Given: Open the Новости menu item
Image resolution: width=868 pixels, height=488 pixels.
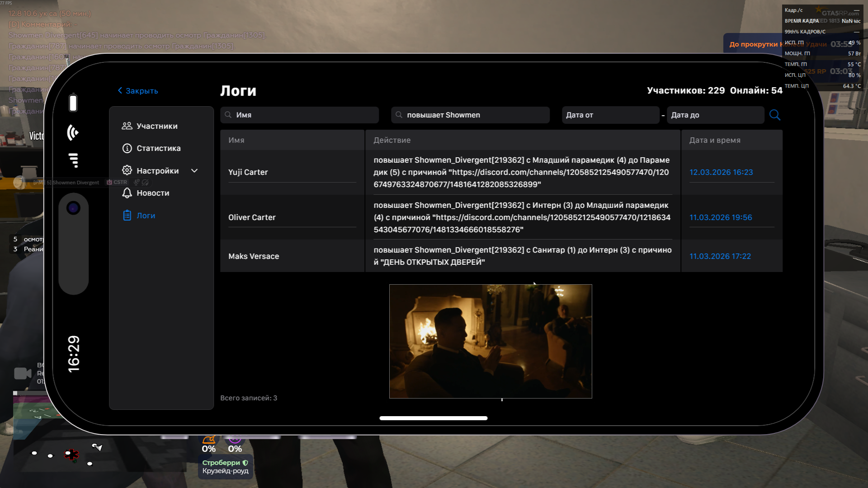Looking at the screenshot, I should [x=153, y=193].
